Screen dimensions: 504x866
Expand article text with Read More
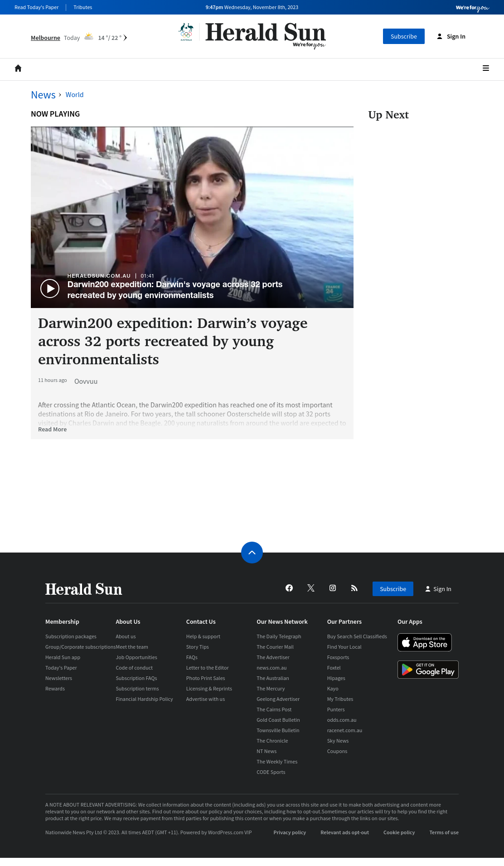pyautogui.click(x=52, y=430)
